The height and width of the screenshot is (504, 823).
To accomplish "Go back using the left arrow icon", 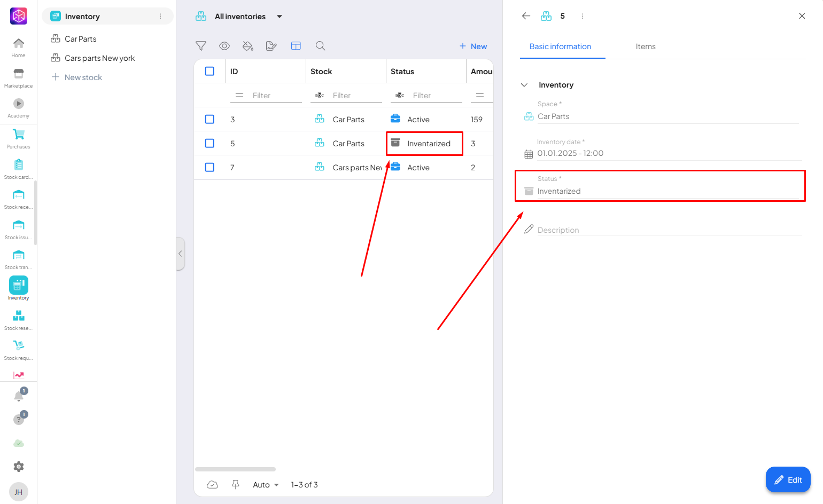I will (526, 16).
